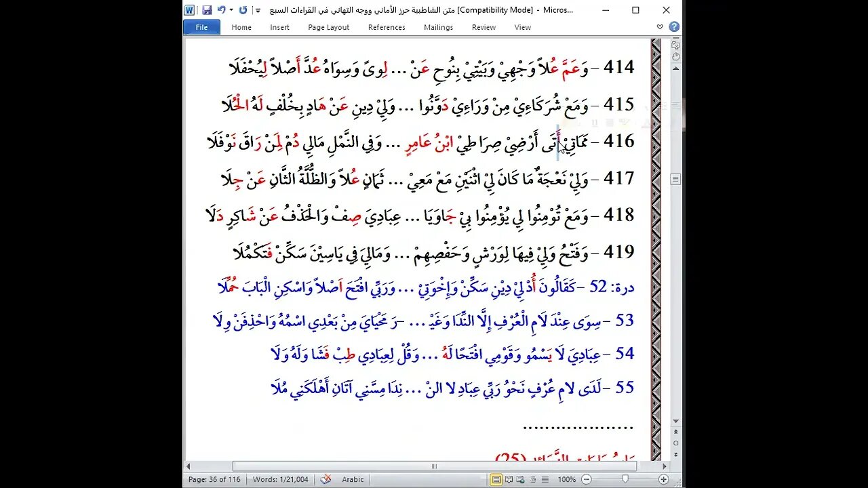Click verse number 417 in the document
Viewport: 868px width, 488px height.
click(x=619, y=178)
